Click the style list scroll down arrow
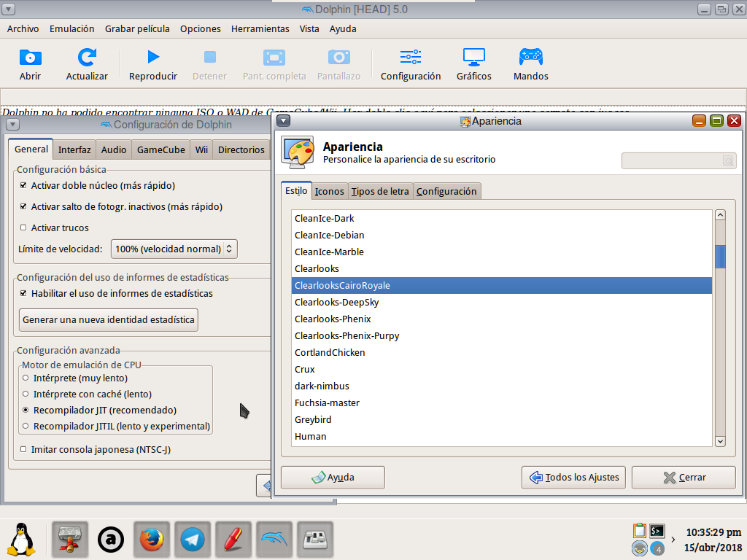Image resolution: width=747 pixels, height=560 pixels. 720,441
